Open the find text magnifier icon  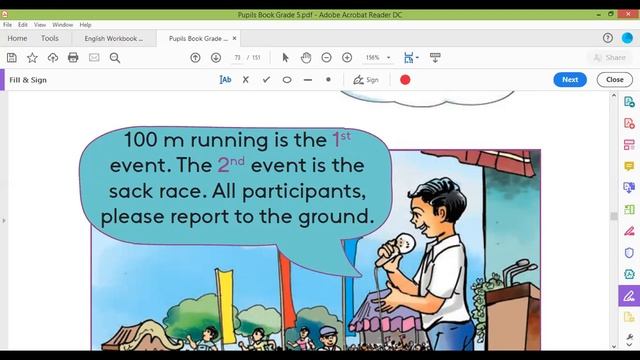click(115, 58)
